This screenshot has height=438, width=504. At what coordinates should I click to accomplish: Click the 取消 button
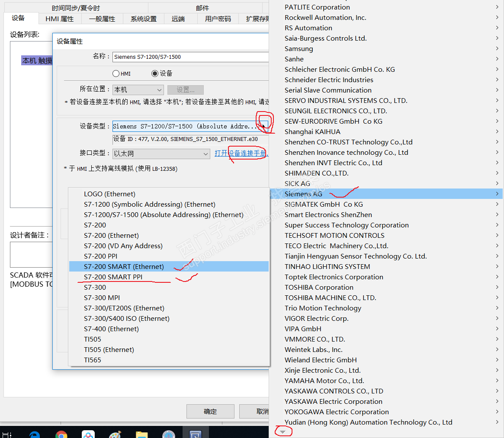254,411
